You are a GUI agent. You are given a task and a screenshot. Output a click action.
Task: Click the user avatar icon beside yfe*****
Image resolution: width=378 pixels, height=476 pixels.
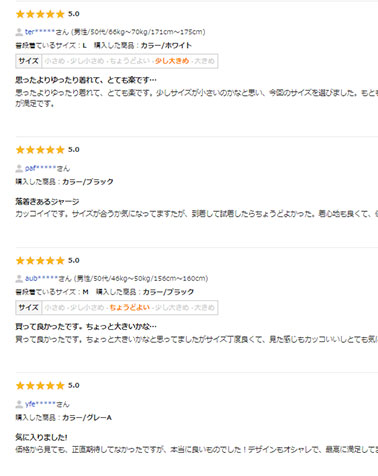19,404
